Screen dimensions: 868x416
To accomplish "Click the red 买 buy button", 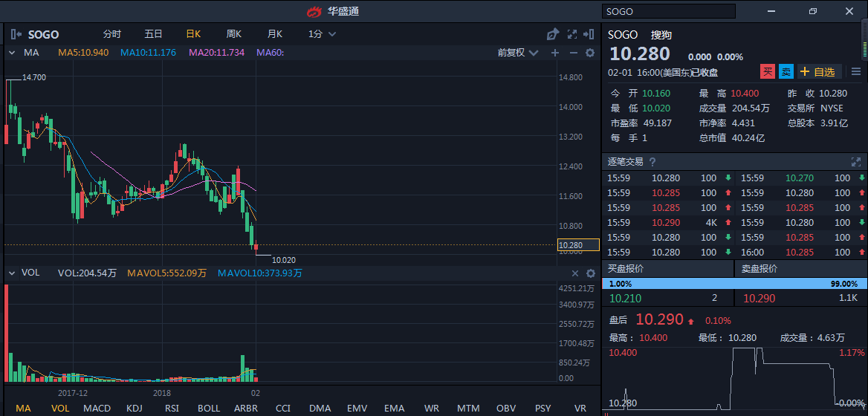I will (768, 71).
